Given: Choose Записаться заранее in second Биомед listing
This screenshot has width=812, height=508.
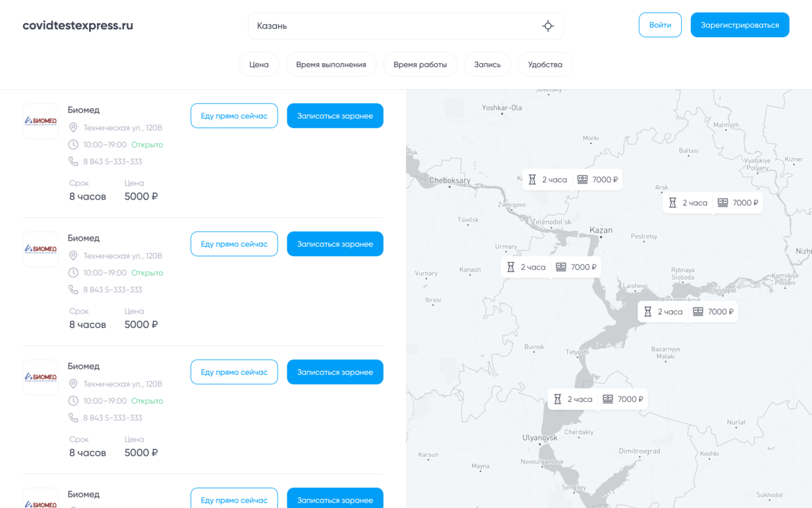Looking at the screenshot, I should point(335,244).
